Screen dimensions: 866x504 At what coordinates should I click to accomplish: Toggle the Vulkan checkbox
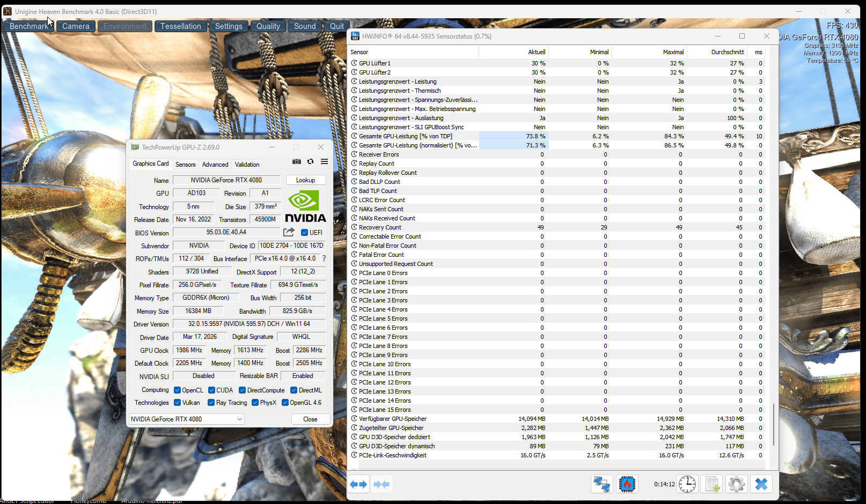click(177, 403)
